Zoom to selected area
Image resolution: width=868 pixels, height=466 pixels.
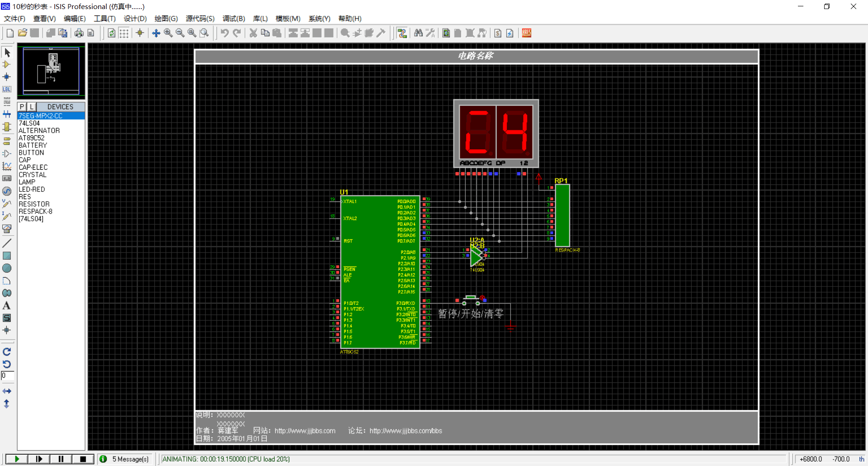click(204, 33)
